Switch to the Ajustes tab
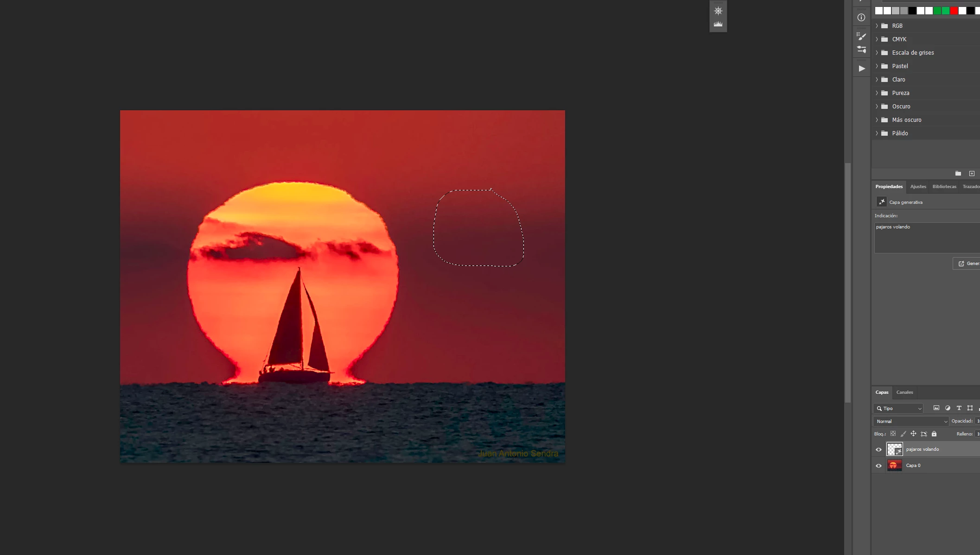Image resolution: width=980 pixels, height=555 pixels. pos(918,187)
